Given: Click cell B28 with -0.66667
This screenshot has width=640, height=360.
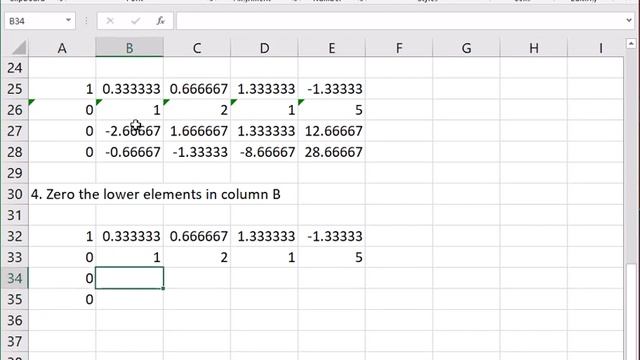Looking at the screenshot, I should click(129, 152).
